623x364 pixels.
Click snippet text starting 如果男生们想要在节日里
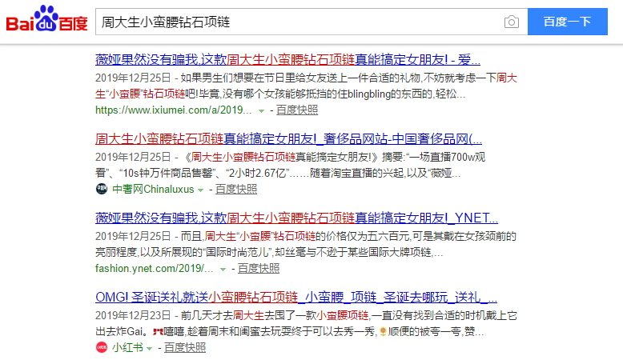(x=306, y=86)
